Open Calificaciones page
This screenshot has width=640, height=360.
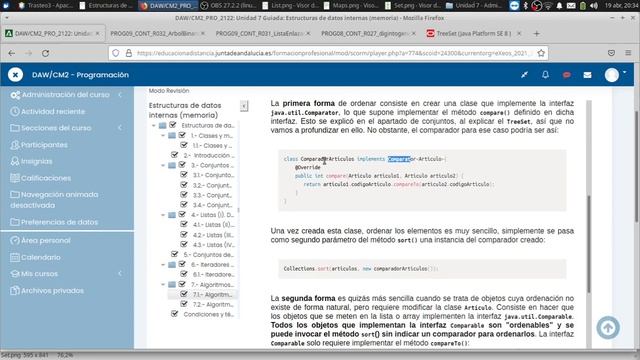click(x=46, y=178)
